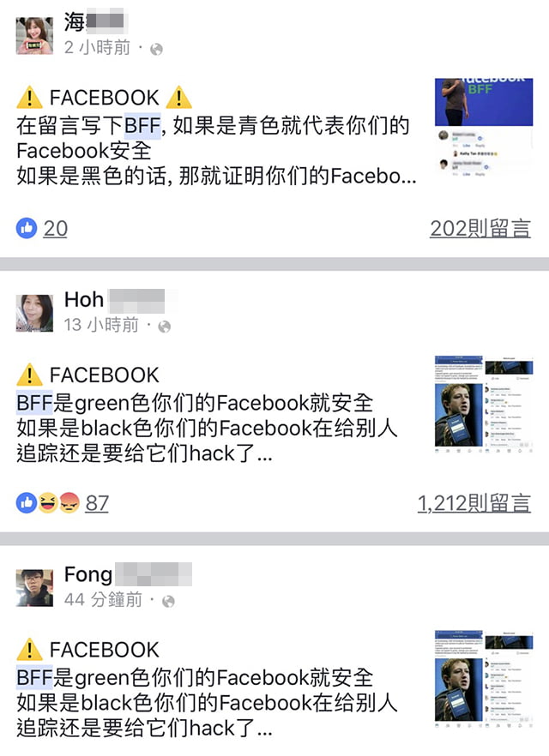Click the highlighted BFF in Hoh's post
Viewport: 549px width, 756px height.
click(34, 403)
